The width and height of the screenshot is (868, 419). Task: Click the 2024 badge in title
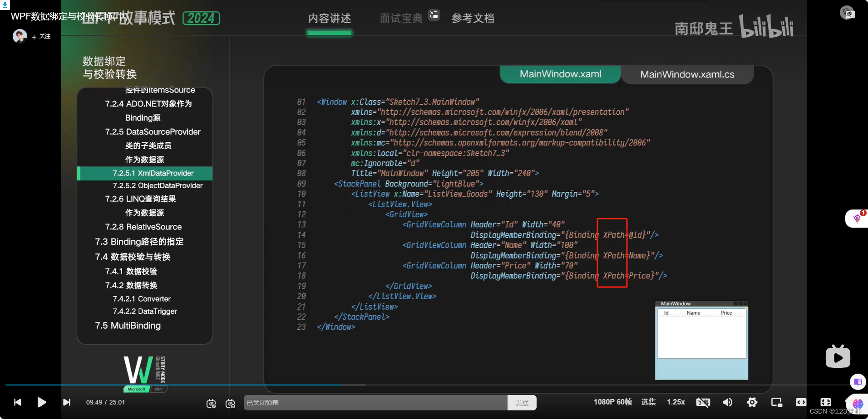(x=201, y=18)
